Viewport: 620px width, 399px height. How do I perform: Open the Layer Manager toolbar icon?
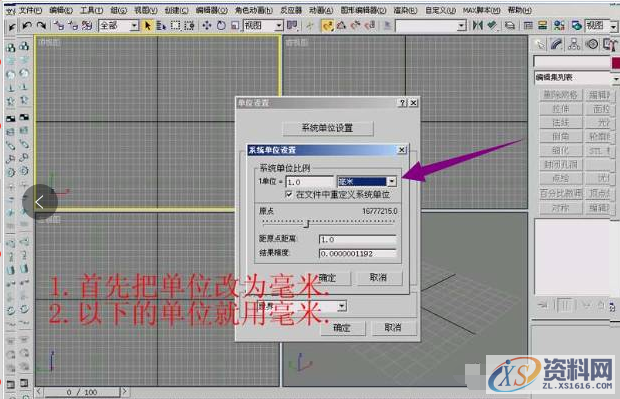510,26
